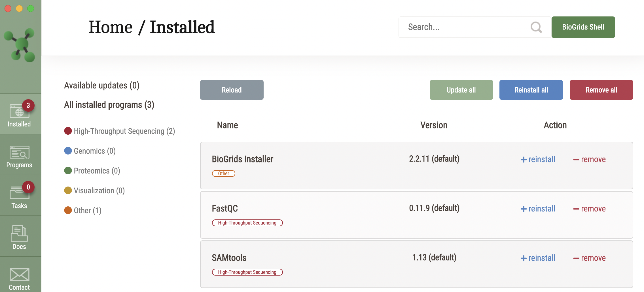Remove the SAMtools program

point(589,258)
